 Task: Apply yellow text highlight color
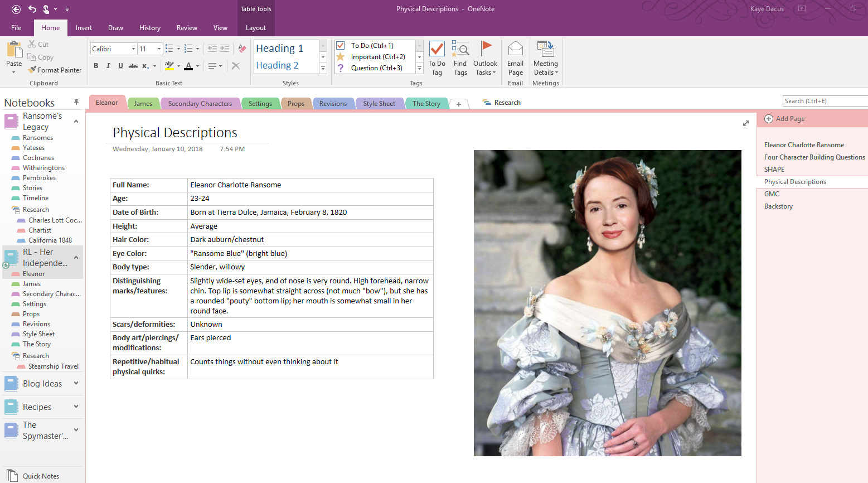[x=169, y=66]
